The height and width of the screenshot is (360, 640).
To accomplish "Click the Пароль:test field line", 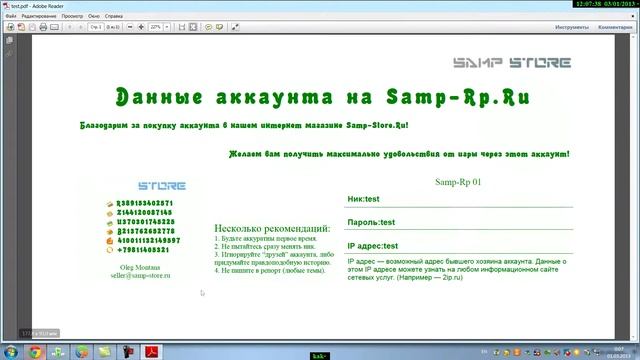I will tap(458, 222).
